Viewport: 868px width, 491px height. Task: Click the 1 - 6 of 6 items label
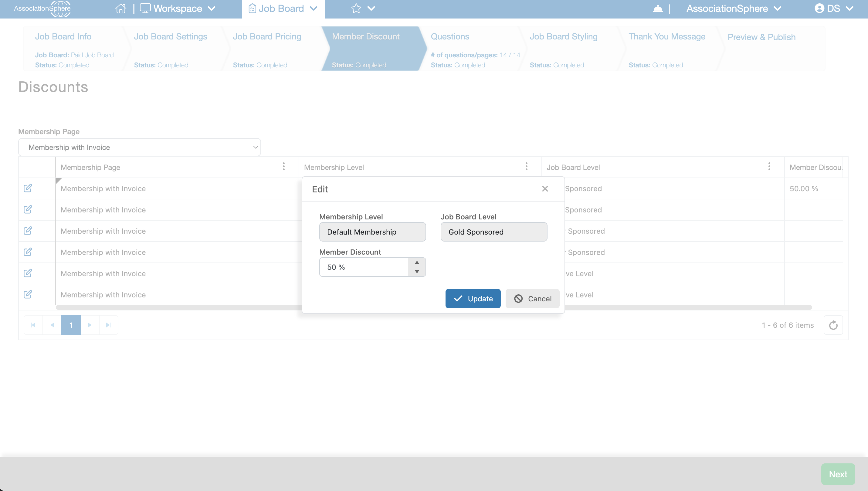[x=788, y=325]
